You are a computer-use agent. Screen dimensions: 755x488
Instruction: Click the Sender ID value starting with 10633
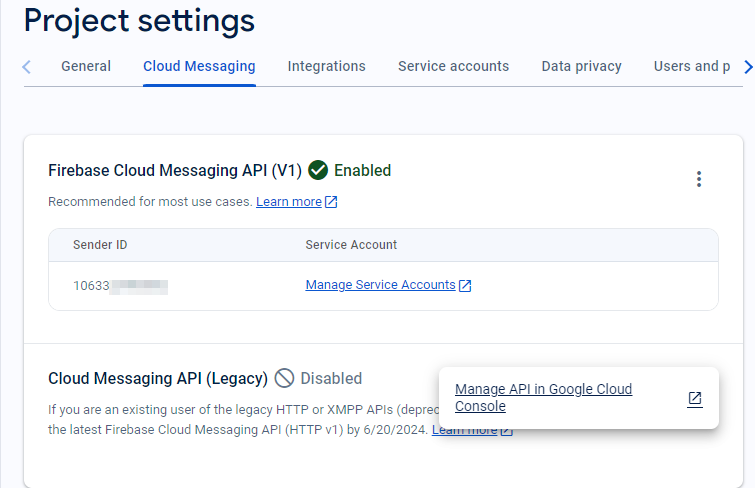point(120,286)
